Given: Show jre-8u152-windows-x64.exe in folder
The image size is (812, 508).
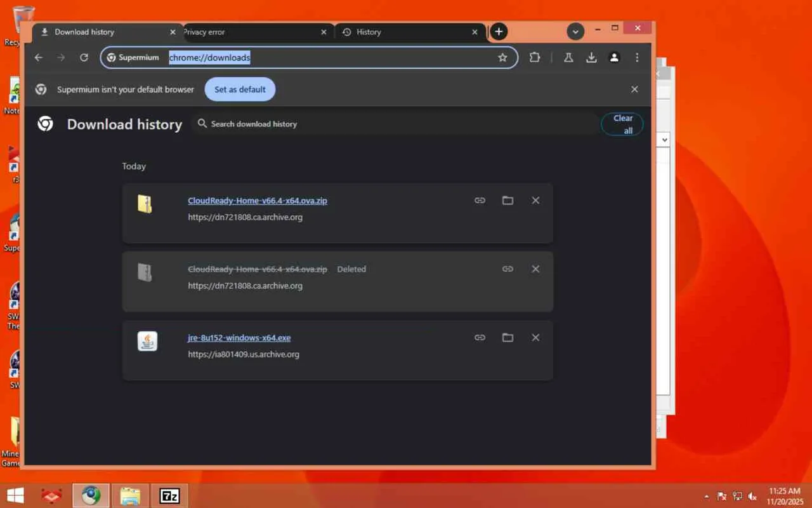Looking at the screenshot, I should click(507, 338).
